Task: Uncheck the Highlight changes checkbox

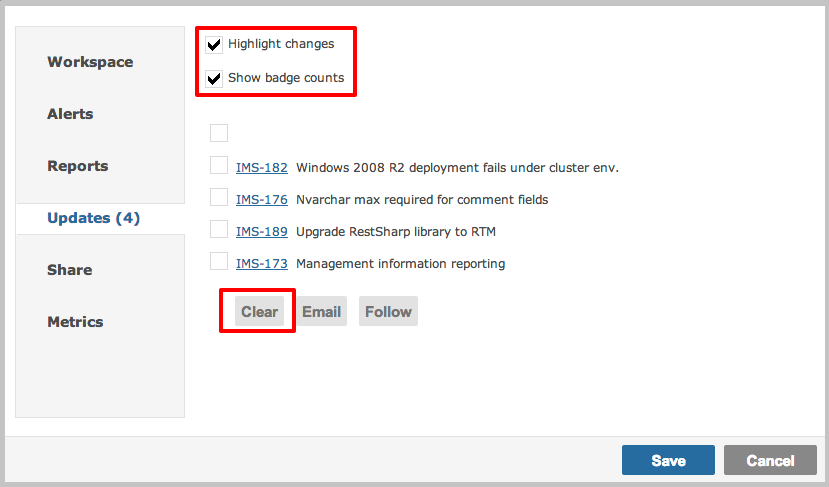Action: [214, 44]
